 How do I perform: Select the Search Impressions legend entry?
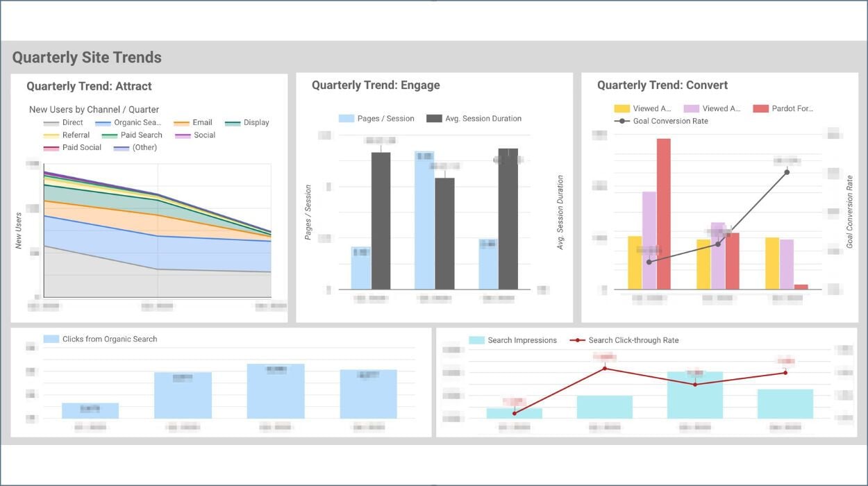tap(512, 340)
